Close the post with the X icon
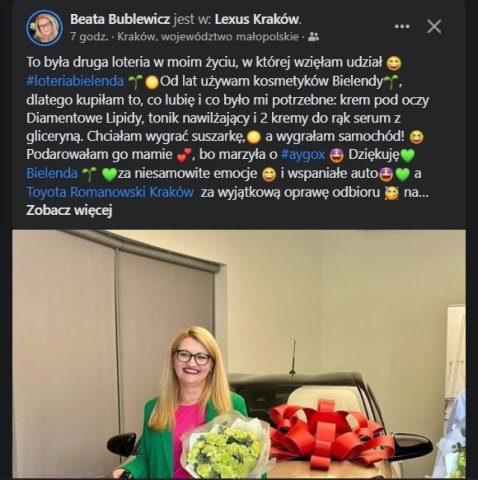This screenshot has height=480, width=478. click(x=434, y=26)
